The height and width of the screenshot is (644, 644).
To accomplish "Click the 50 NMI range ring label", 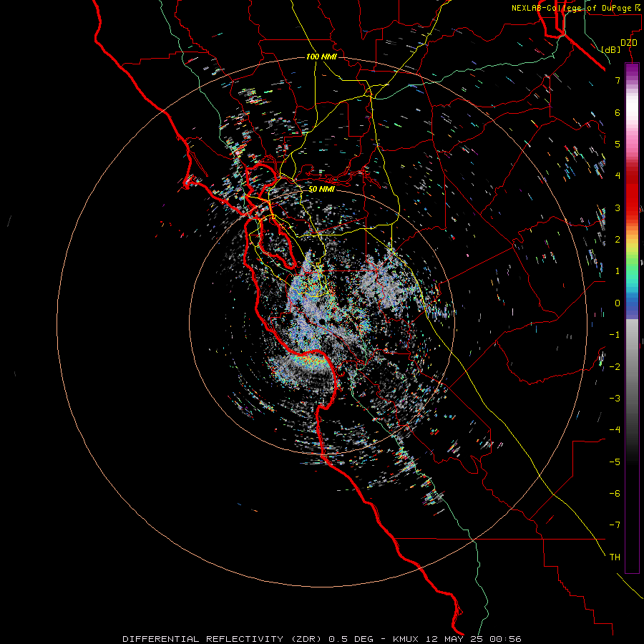I will pyautogui.click(x=321, y=190).
